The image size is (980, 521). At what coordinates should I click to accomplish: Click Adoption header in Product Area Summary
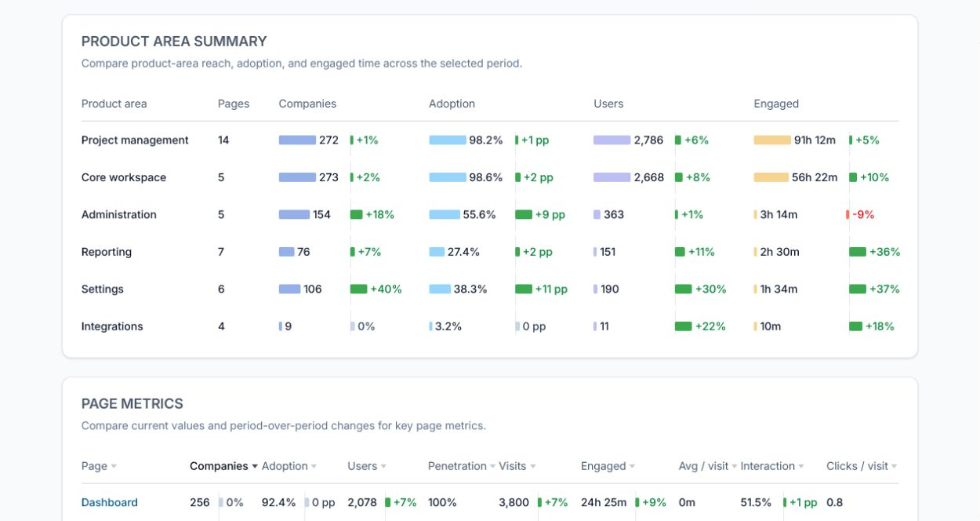click(x=452, y=104)
